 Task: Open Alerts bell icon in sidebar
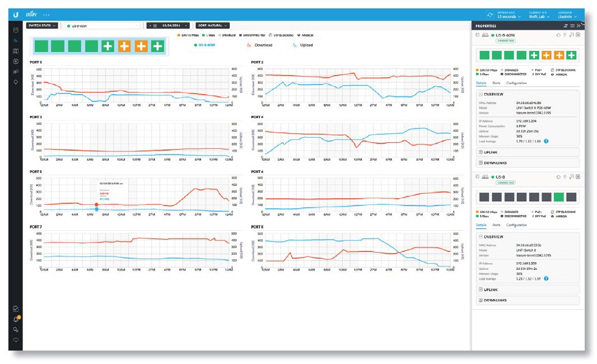click(16, 319)
